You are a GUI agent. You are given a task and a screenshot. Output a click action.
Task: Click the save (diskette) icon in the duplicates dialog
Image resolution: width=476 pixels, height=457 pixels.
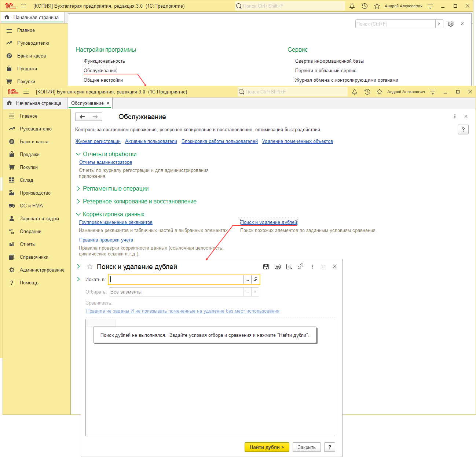click(266, 267)
